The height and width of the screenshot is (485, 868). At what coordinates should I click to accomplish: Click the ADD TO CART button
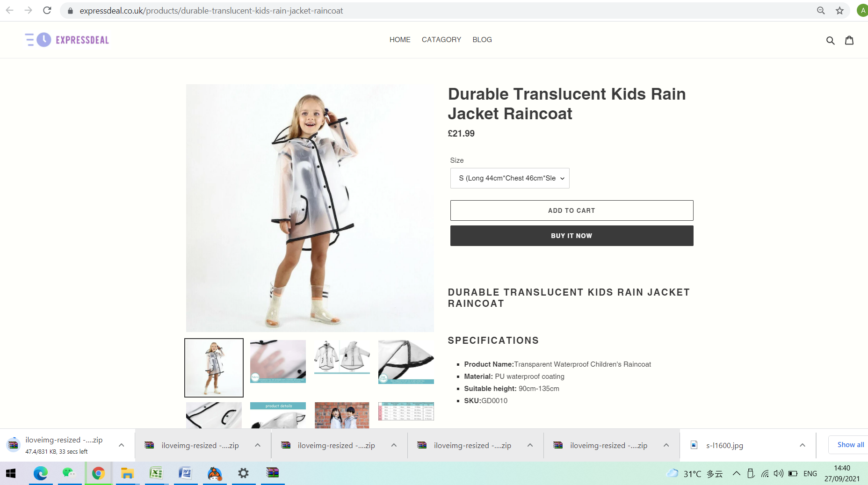pyautogui.click(x=571, y=210)
